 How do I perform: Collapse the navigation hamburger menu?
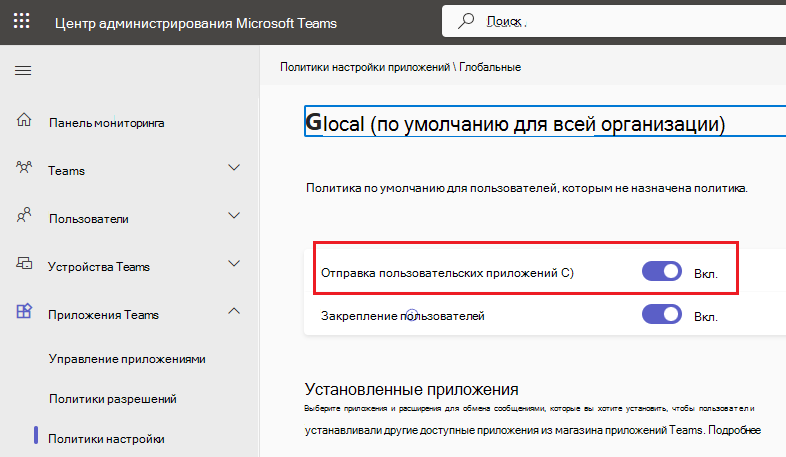[23, 71]
